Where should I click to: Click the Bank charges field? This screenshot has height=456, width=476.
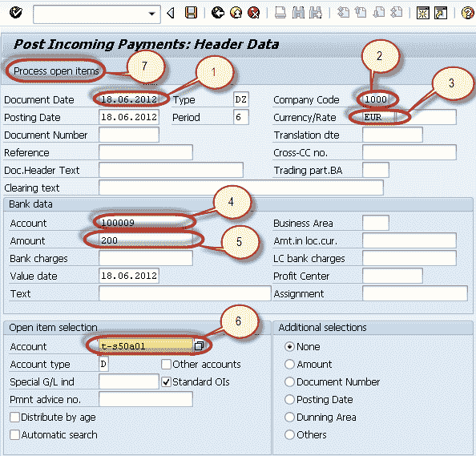(x=146, y=258)
